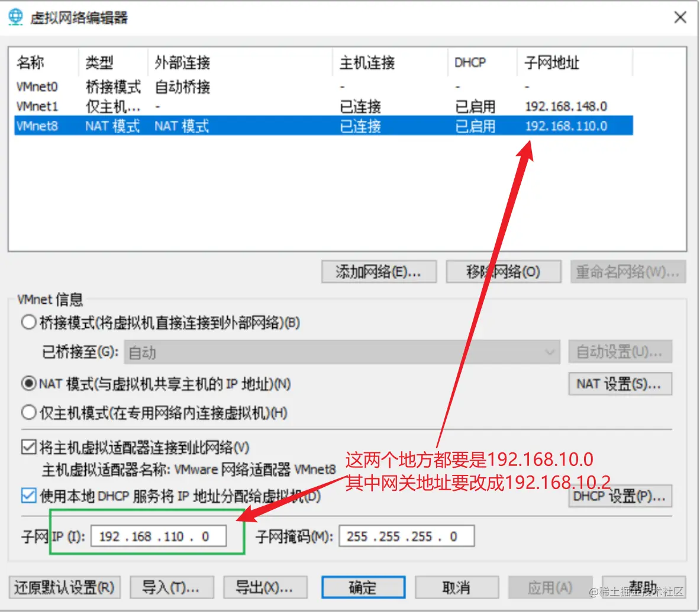Open DHCP settings dialog
The width and height of the screenshot is (700, 614).
(620, 497)
